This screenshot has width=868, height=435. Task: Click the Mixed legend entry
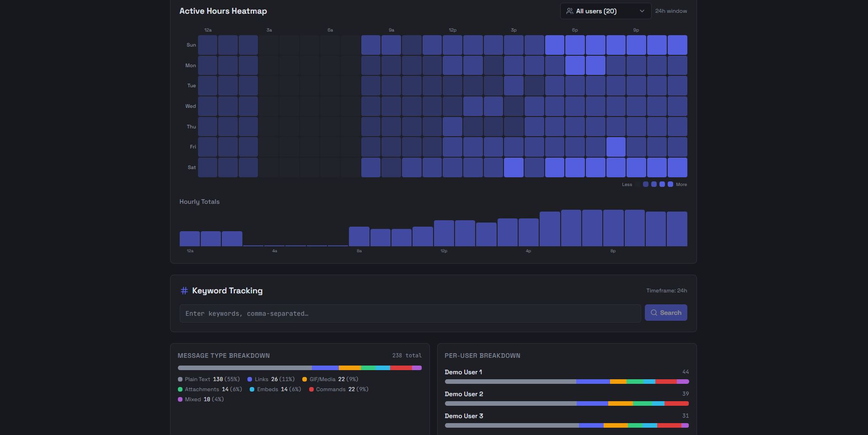pos(201,399)
